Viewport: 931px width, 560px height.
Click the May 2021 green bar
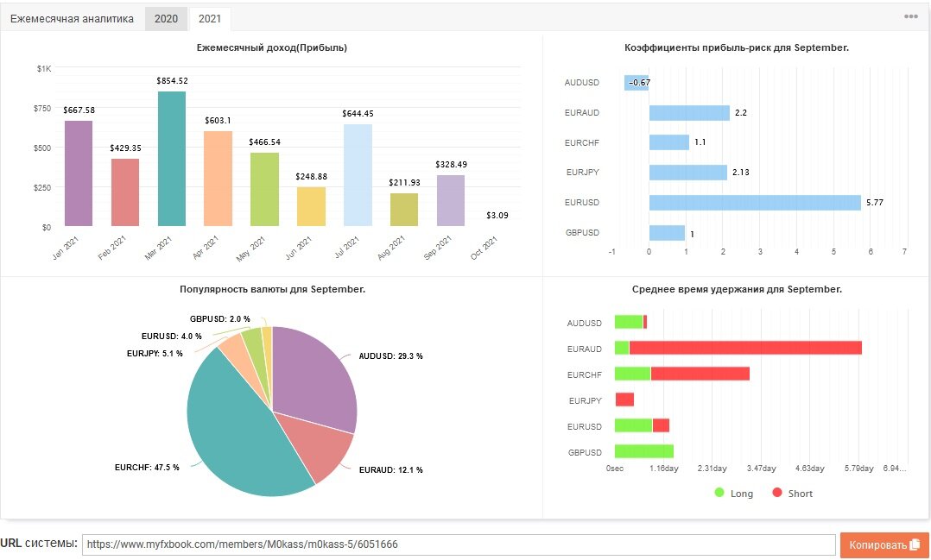(x=265, y=189)
